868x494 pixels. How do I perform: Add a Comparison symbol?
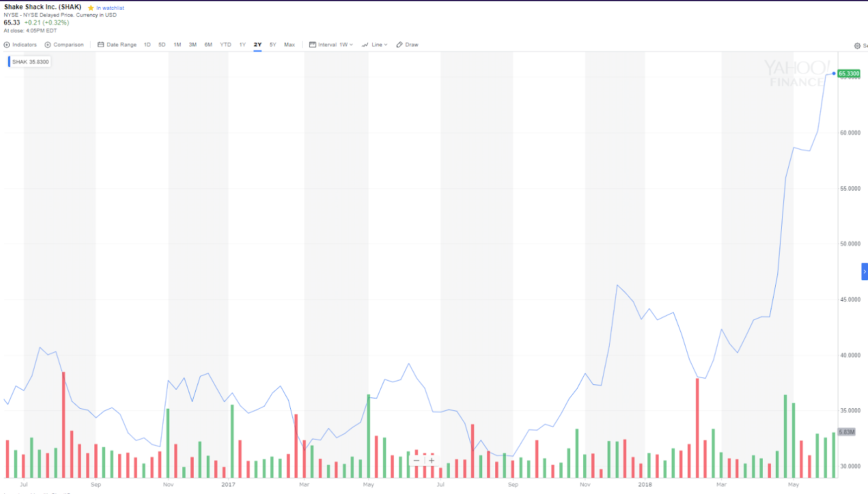point(64,45)
